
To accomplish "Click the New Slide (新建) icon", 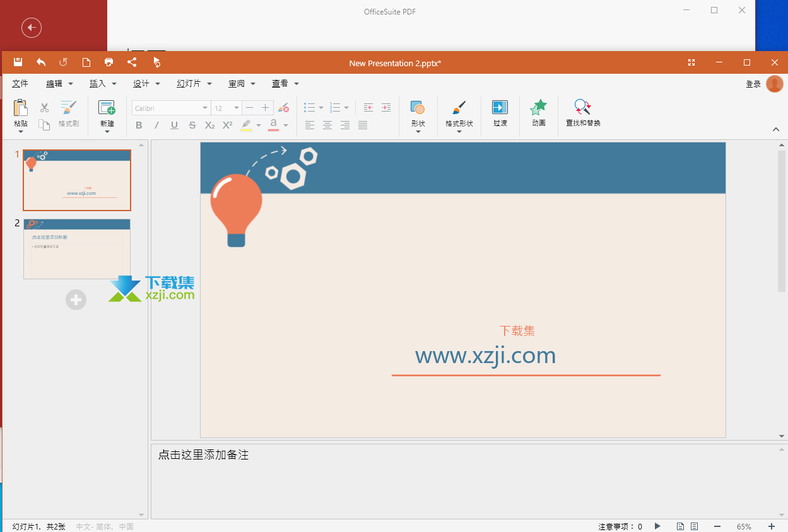I will coord(107,108).
